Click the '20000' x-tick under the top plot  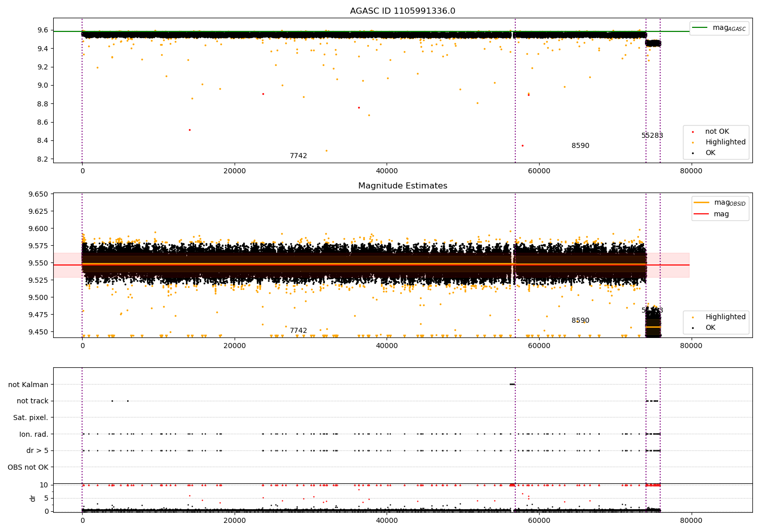pyautogui.click(x=235, y=171)
